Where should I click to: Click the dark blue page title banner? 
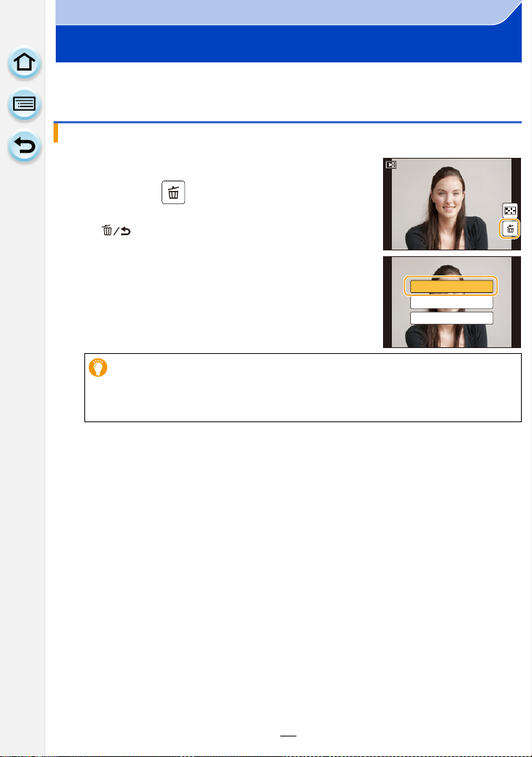286,46
